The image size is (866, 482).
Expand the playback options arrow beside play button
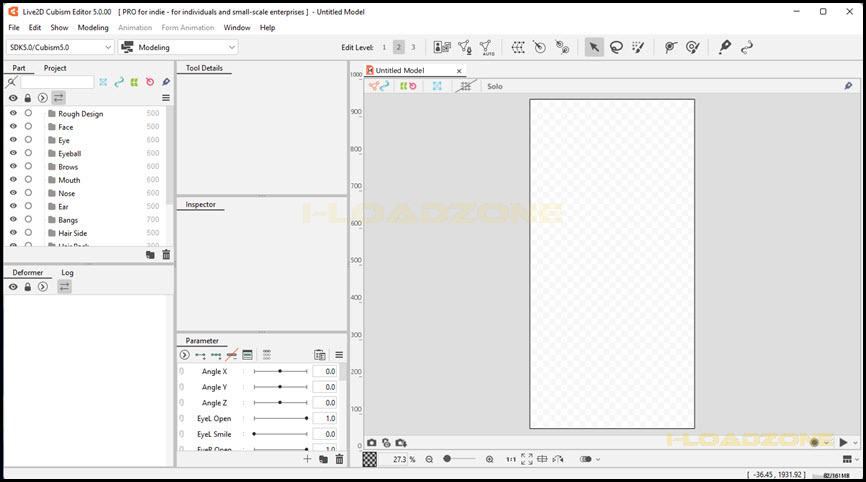pyautogui.click(x=856, y=443)
